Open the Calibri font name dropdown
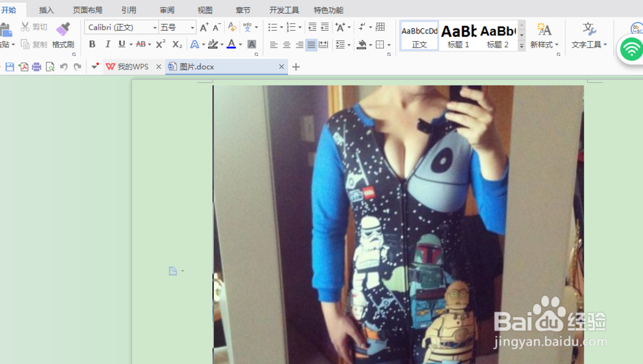Image resolution: width=643 pixels, height=364 pixels. [x=154, y=28]
